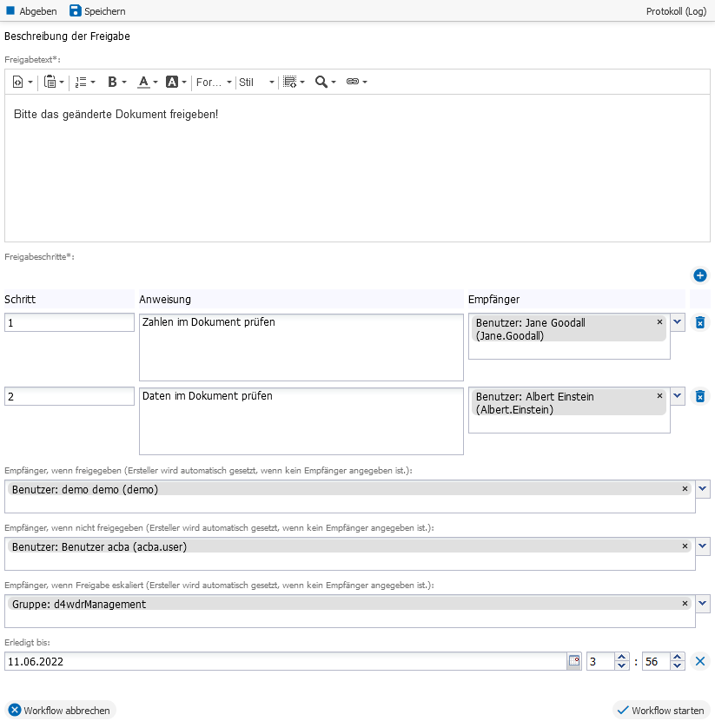The height and width of the screenshot is (728, 715).
Task: Open the Stil dropdown
Action: (x=257, y=83)
